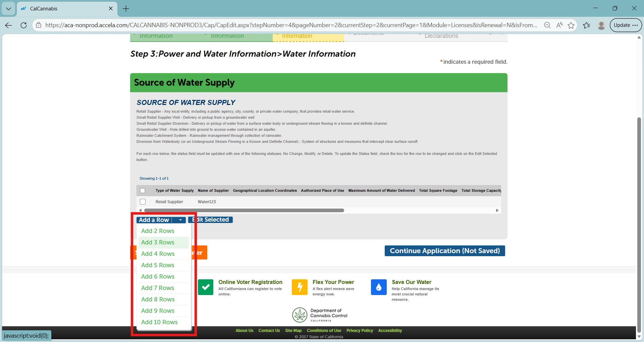Click Continue Application (Not Saved)

pos(445,251)
